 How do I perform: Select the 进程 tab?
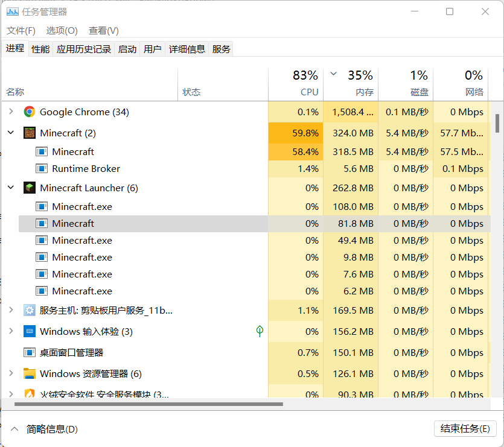pos(14,48)
